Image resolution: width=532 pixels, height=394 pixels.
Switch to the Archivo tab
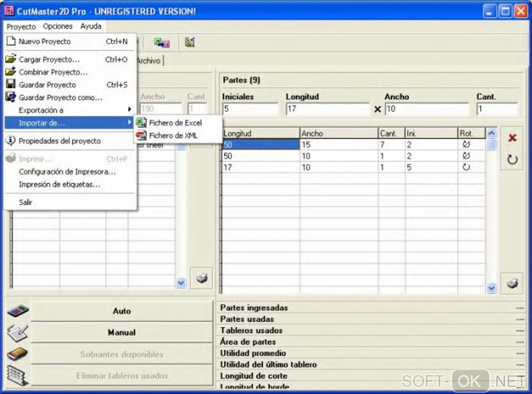point(149,60)
